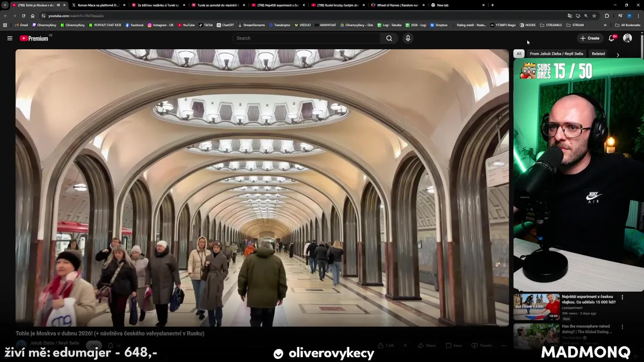
Task: Go back in browser history
Action: (6, 16)
